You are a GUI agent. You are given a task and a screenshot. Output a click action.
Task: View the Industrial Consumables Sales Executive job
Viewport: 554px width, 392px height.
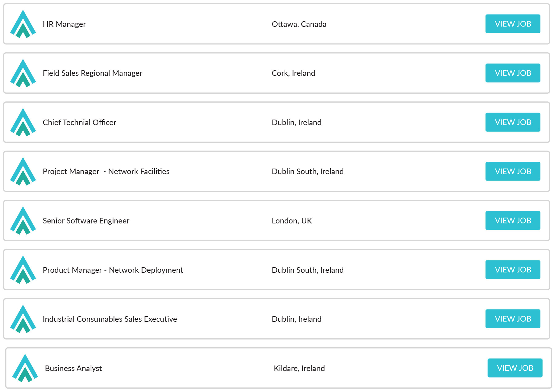[513, 319]
